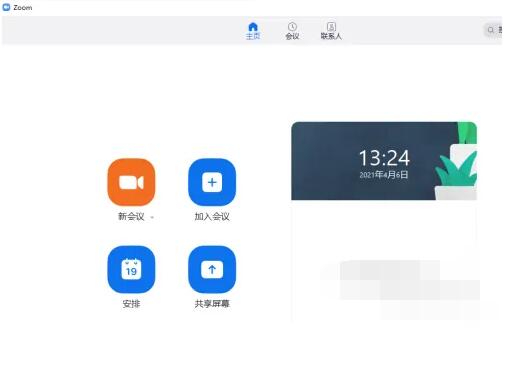Open the 联系人 contacts icon
The height and width of the screenshot is (366, 506).
pos(331,27)
